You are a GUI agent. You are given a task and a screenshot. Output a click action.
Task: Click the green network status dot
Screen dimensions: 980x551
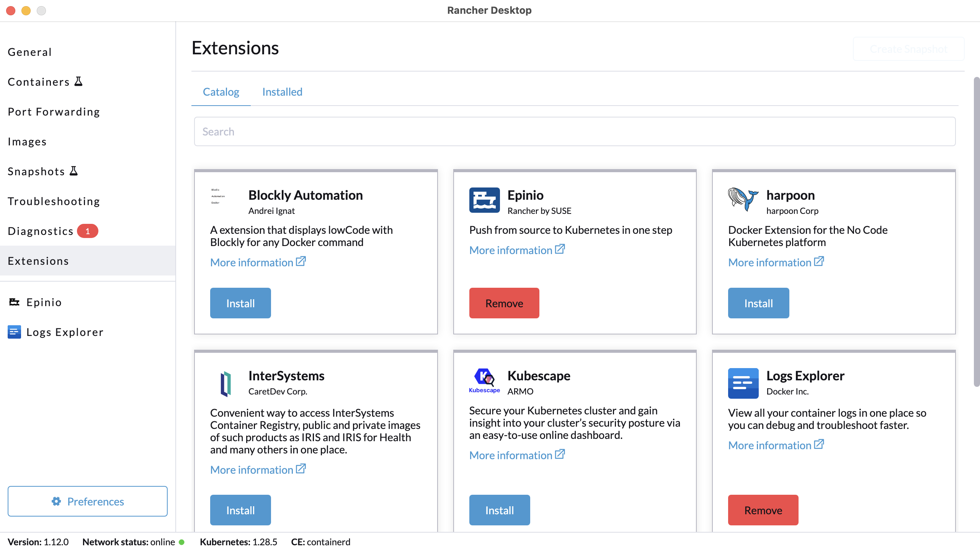[x=182, y=542]
